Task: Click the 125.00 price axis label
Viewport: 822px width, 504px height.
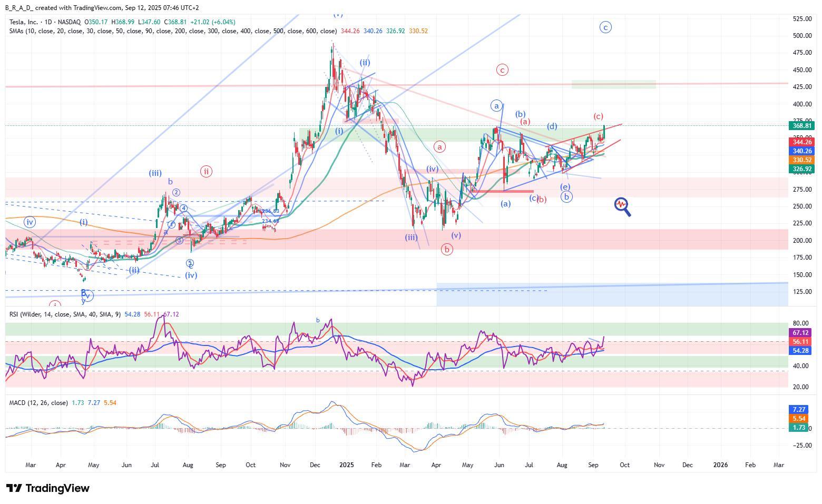Action: click(802, 292)
